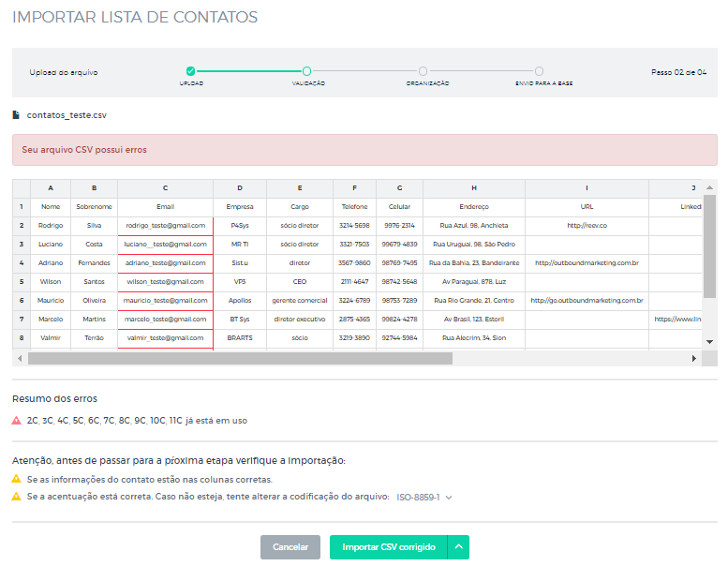Click cell 3214-5698
Viewport: 728px width, 566px height.
[x=354, y=226]
